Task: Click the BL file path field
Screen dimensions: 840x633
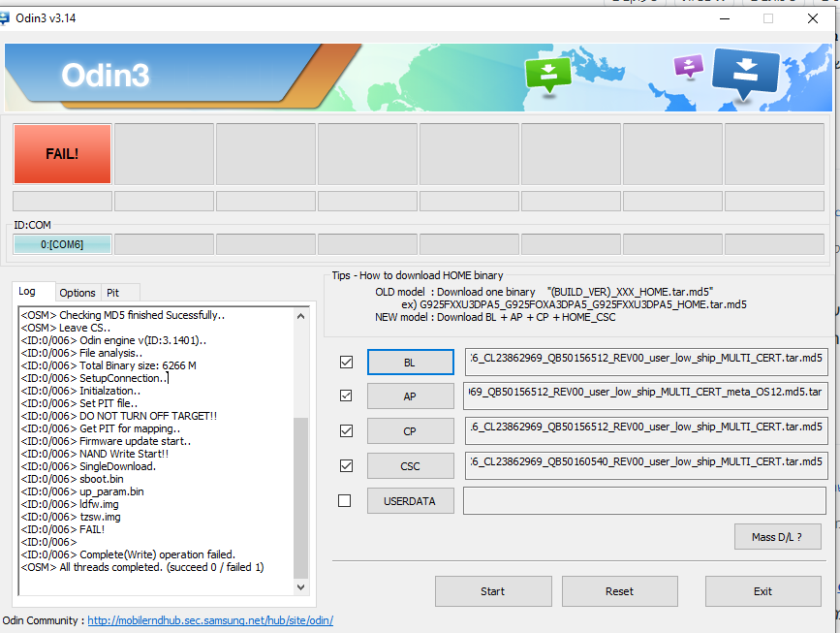Action: coord(646,361)
